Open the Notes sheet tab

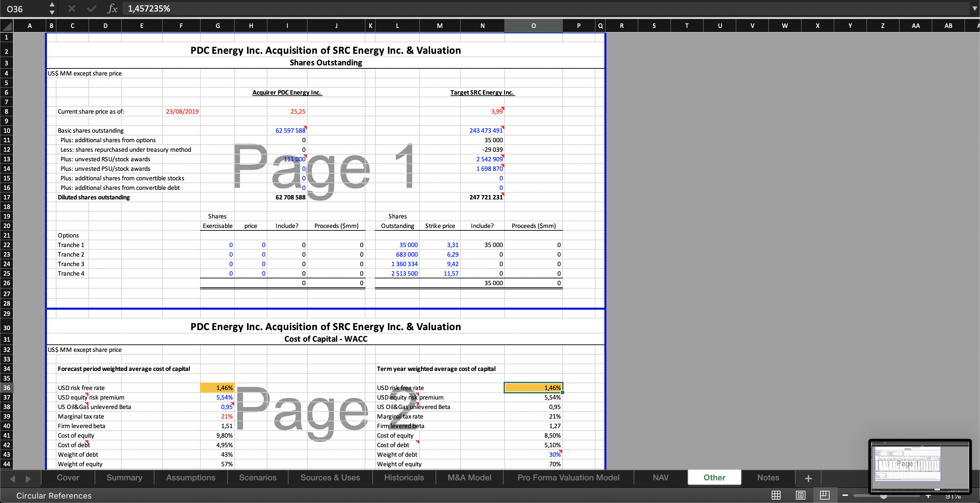[x=768, y=477]
